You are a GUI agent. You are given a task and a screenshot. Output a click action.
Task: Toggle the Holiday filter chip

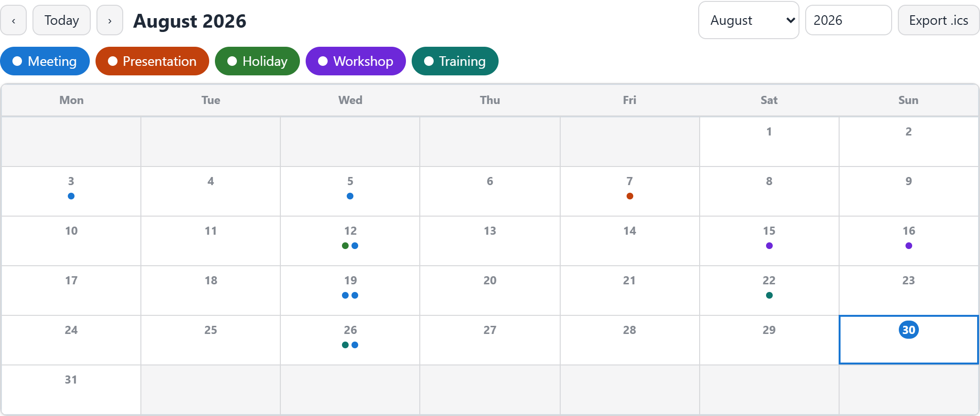[x=257, y=61]
